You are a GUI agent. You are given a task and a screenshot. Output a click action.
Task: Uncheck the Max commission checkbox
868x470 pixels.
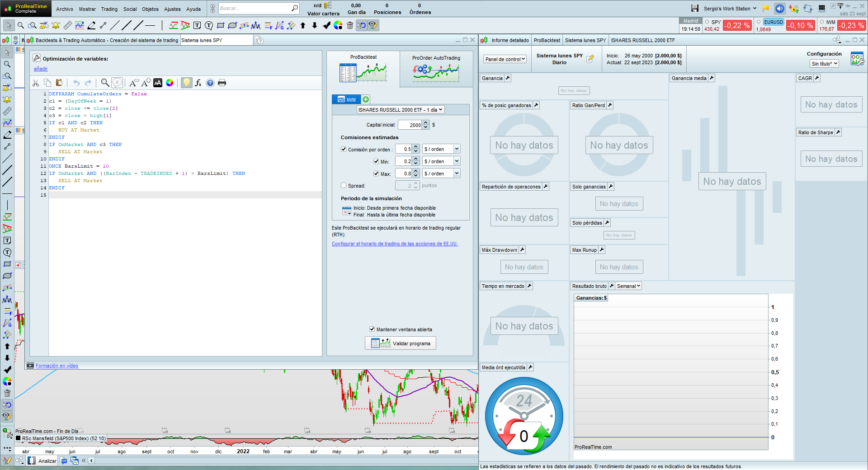376,174
